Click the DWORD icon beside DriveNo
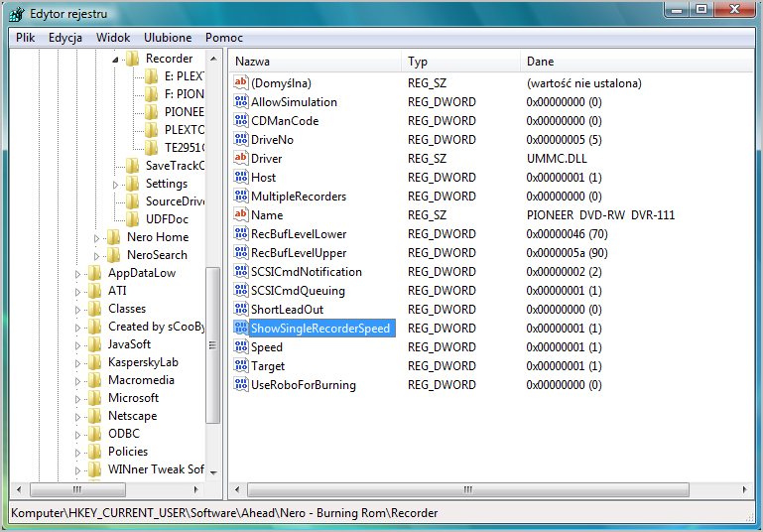Image resolution: width=763 pixels, height=532 pixels. (x=240, y=139)
